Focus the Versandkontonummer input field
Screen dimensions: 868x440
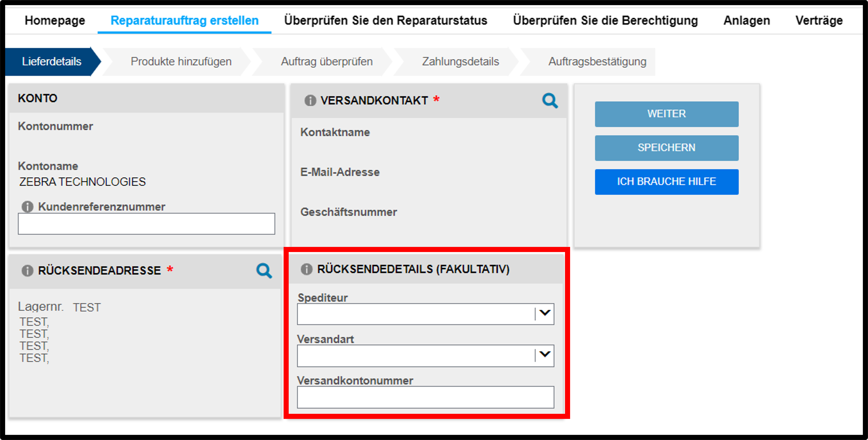(425, 397)
